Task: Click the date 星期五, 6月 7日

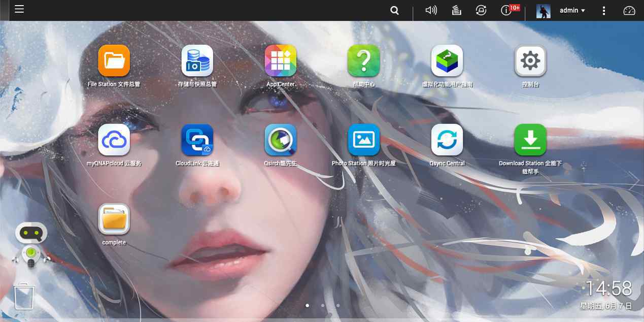Action: [606, 306]
